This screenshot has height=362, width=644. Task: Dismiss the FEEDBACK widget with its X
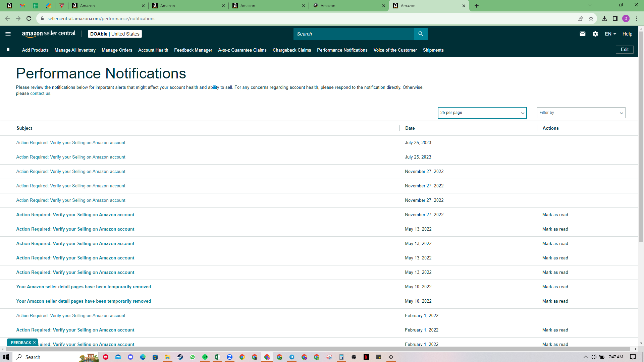coord(34,343)
